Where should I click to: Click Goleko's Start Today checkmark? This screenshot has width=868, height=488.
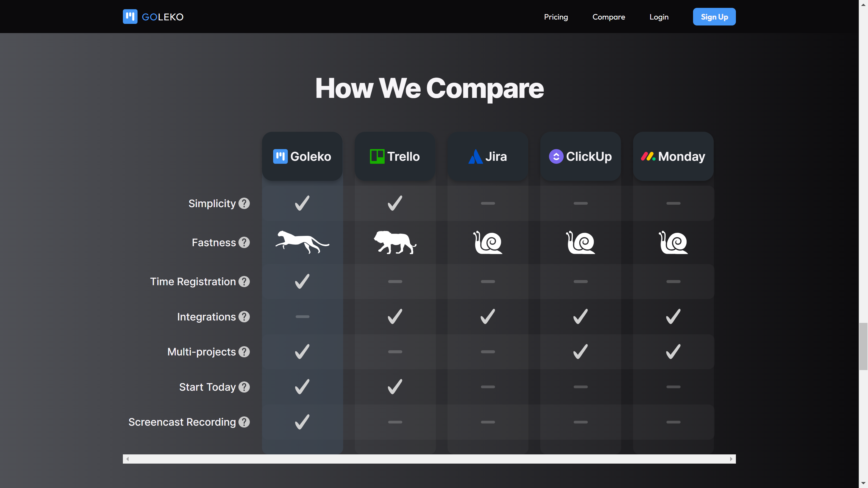[302, 387]
